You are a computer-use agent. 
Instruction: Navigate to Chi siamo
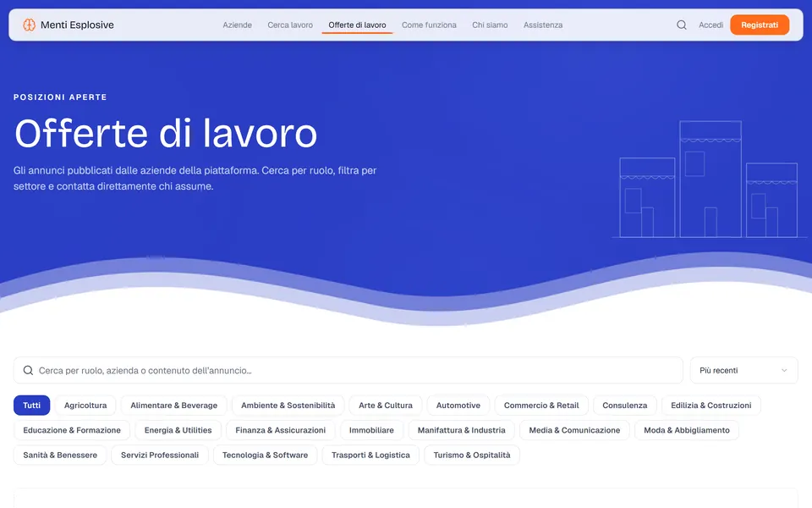pyautogui.click(x=490, y=25)
